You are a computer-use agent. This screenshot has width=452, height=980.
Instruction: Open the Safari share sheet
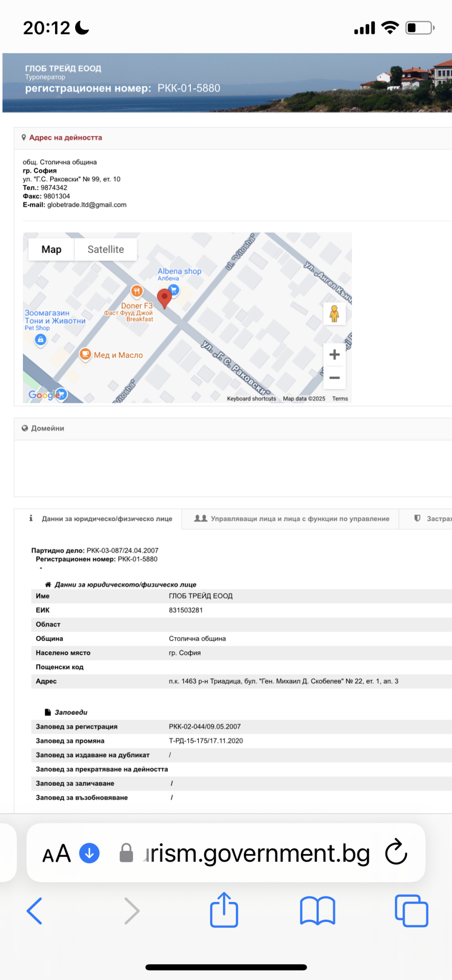point(224,910)
